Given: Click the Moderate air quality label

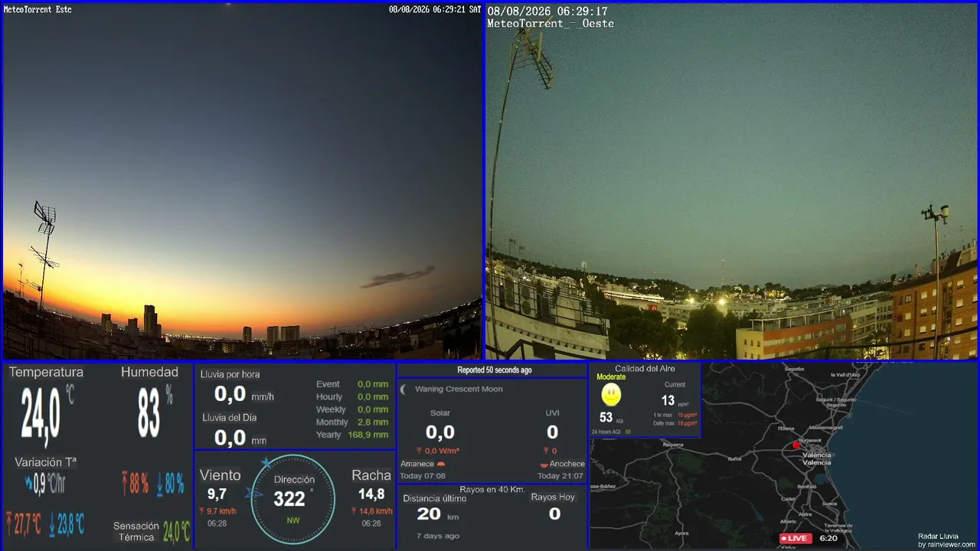Looking at the screenshot, I should click(x=611, y=377).
